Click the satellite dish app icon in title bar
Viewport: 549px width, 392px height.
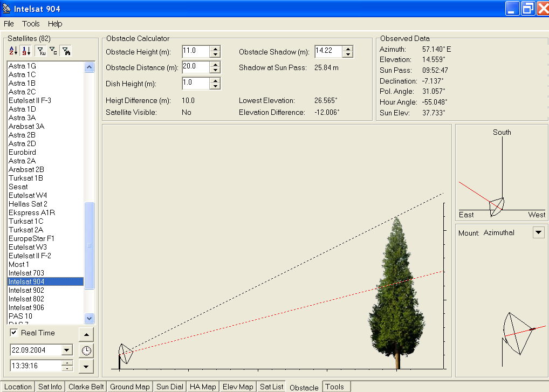6,9
